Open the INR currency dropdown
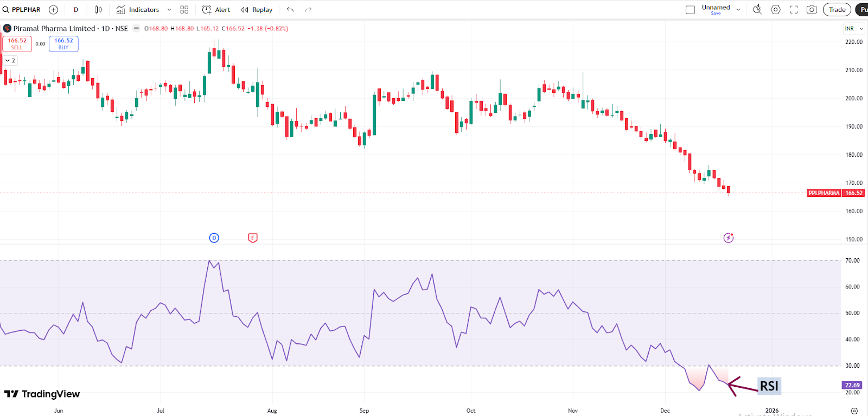Viewport: 868px width, 416px height. [853, 29]
